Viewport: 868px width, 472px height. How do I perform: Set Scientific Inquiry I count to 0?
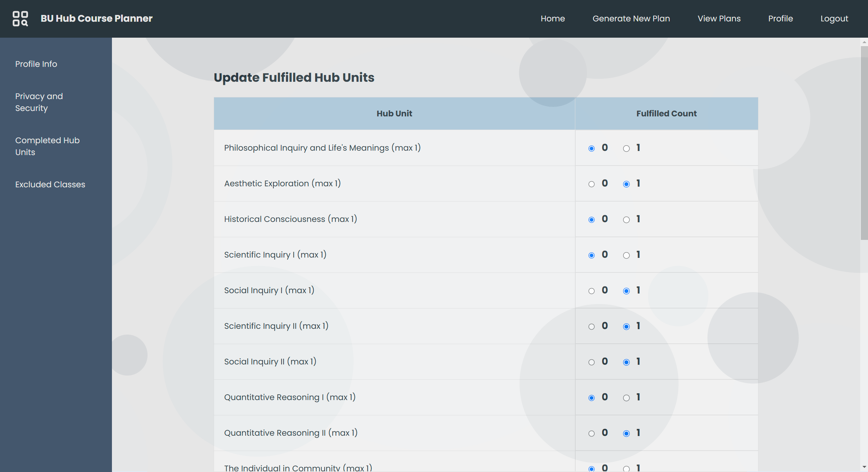592,255
